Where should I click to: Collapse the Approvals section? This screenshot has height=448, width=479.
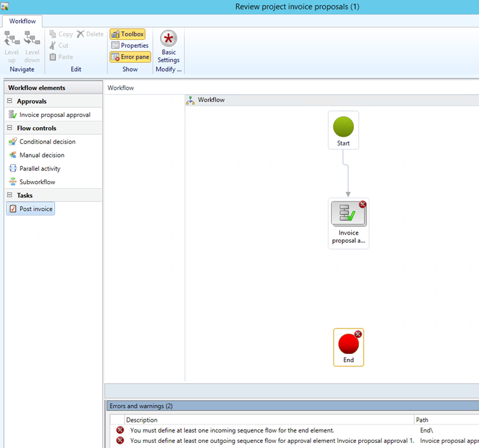10,101
